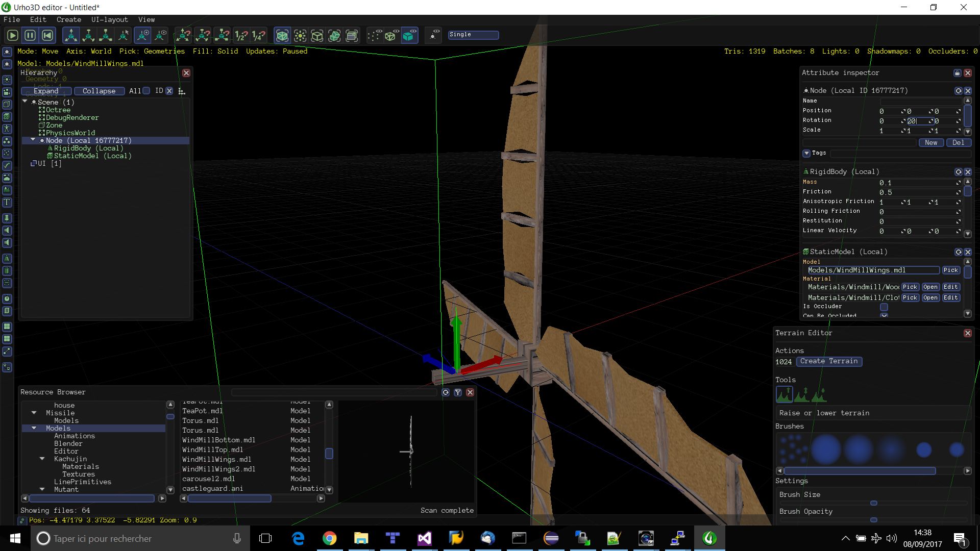
Task: Click the Expand button in Hierarchy
Action: point(46,91)
